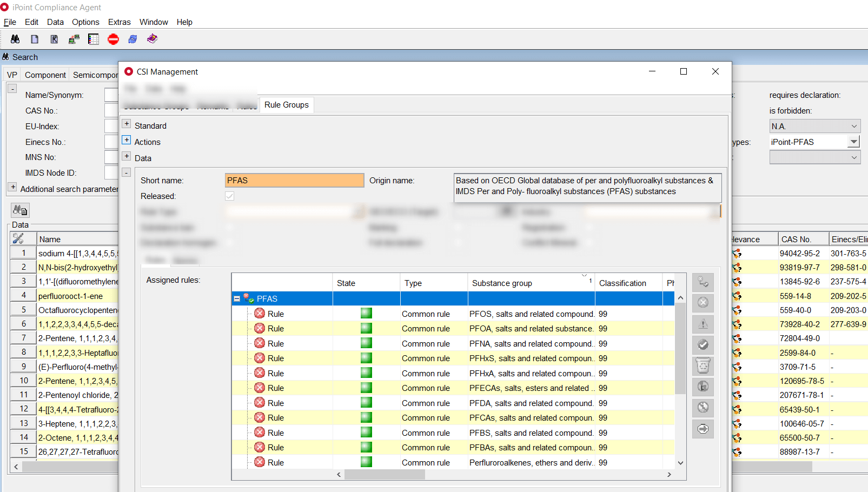Click the colored table list toolbar icon
Image resolution: width=868 pixels, height=492 pixels.
tap(94, 39)
